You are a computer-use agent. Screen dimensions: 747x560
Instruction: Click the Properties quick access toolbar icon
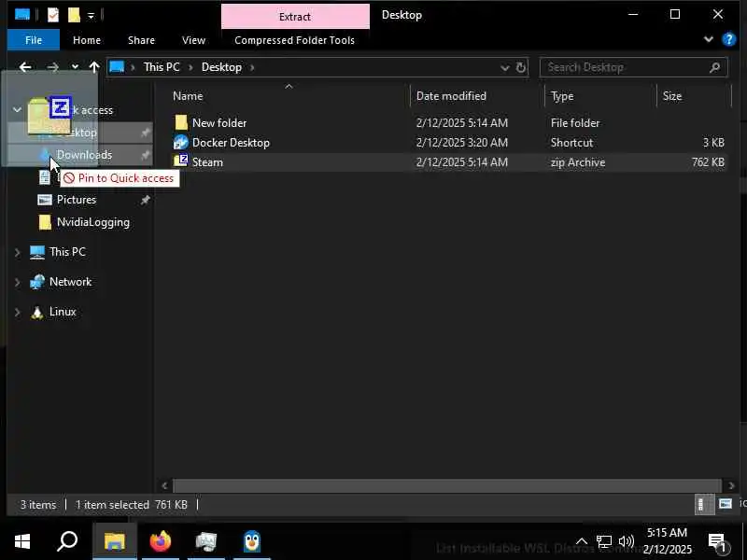(53, 15)
